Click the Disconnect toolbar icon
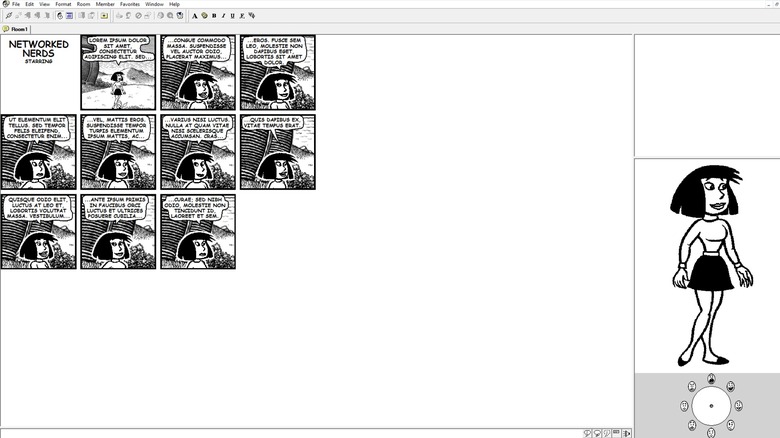 tap(18, 16)
